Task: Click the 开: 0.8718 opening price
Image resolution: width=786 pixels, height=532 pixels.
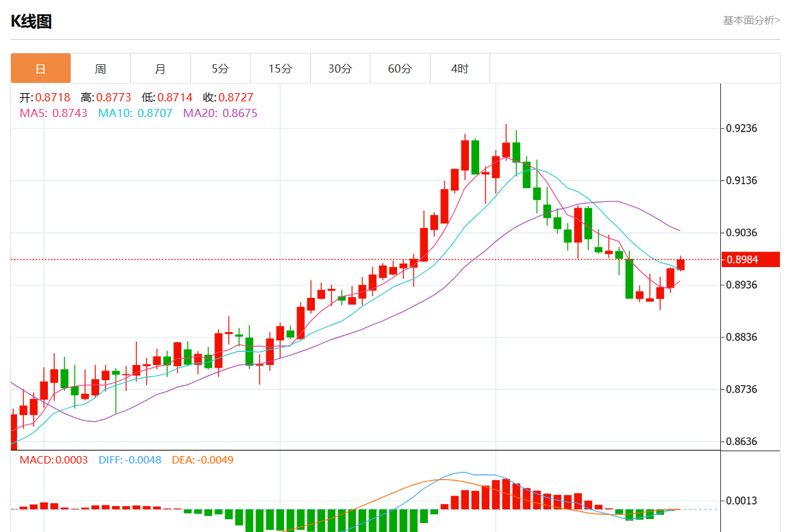Action: pos(45,97)
